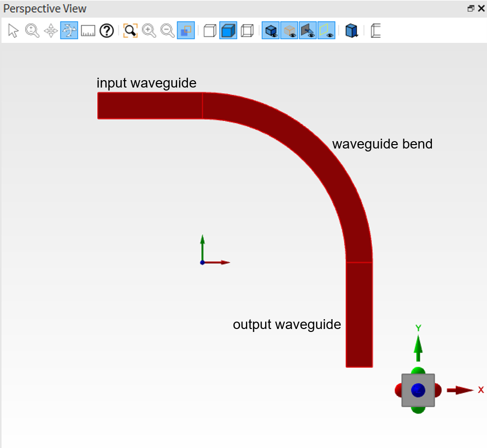Toggle blue cube visibility eye
This screenshot has width=487, height=448.
[x=271, y=30]
